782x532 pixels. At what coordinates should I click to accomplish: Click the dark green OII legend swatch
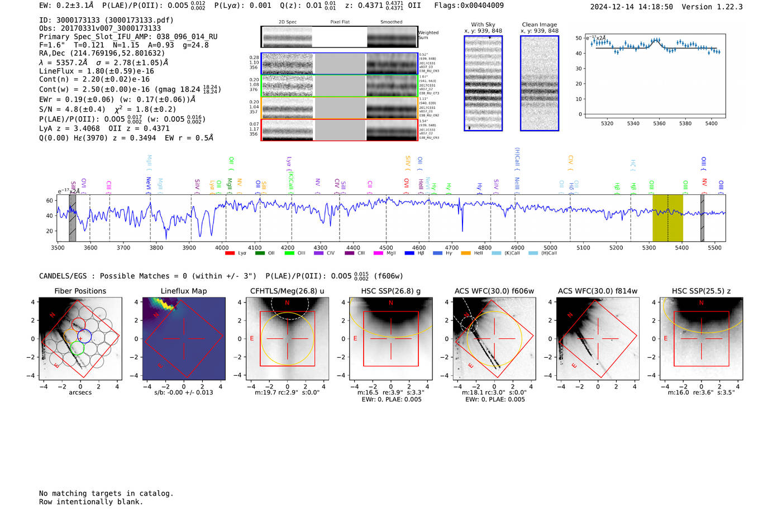(260, 253)
